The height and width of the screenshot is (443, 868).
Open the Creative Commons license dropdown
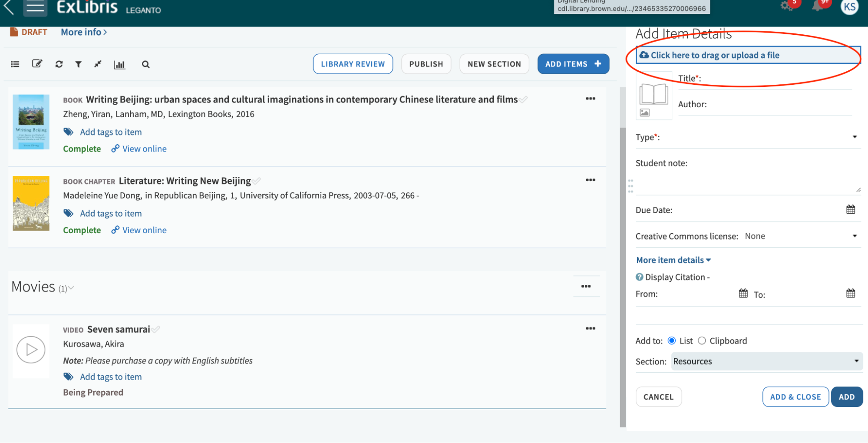(x=854, y=236)
